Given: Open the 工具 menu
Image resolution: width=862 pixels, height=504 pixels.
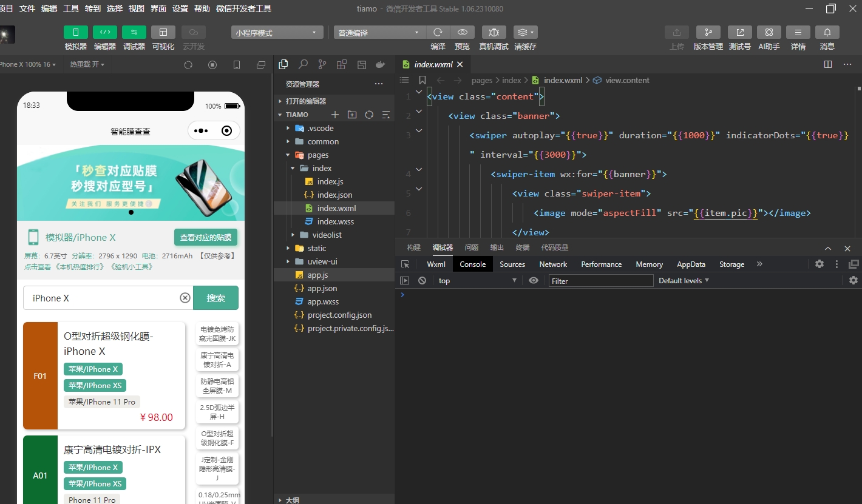Looking at the screenshot, I should pos(71,8).
